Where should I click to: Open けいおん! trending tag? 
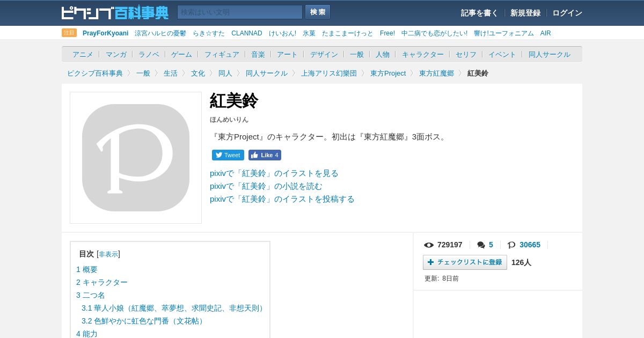[x=282, y=33]
